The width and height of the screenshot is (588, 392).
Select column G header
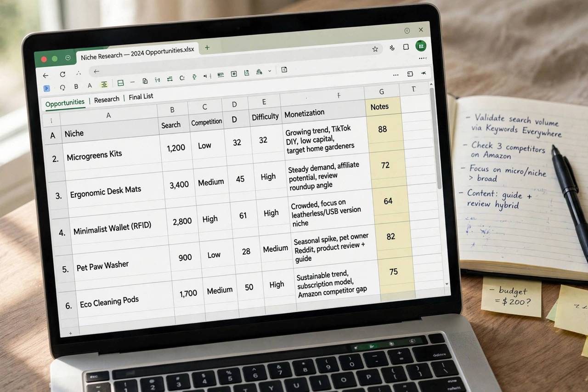(x=382, y=91)
